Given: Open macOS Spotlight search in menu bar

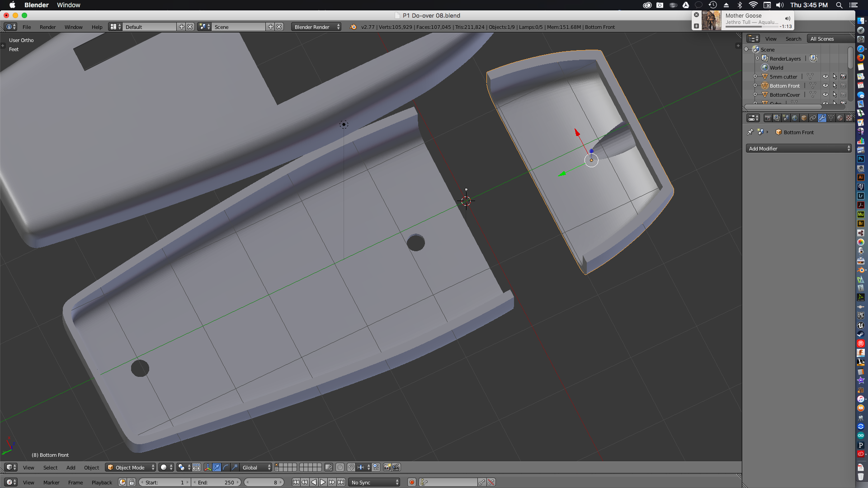Looking at the screenshot, I should tap(839, 5).
